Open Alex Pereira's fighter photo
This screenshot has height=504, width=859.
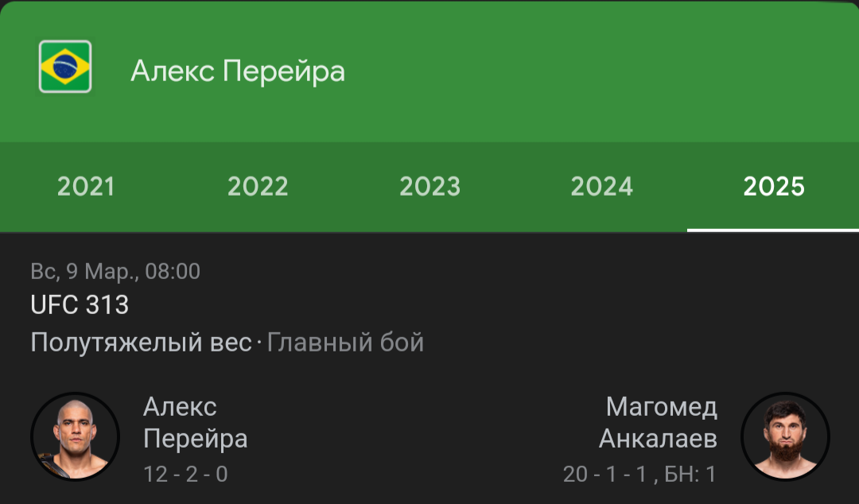(x=75, y=436)
